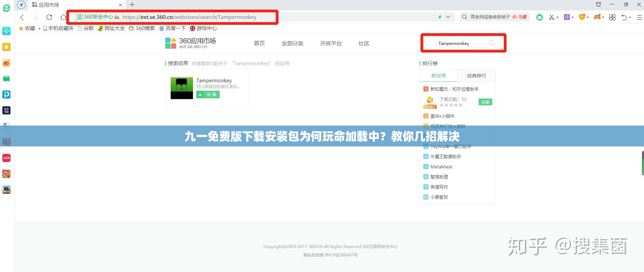Open the orange gamepad games icon
The width and height of the screenshot is (644, 272).
coord(597,17)
